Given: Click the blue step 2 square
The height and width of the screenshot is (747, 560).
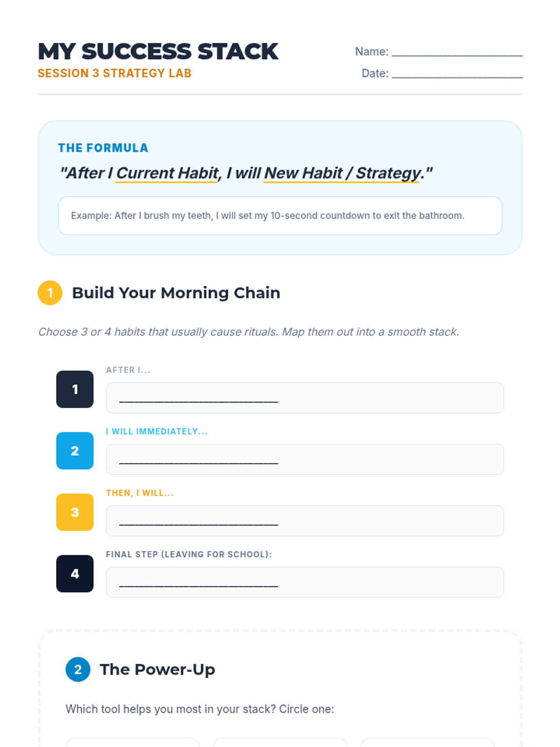Looking at the screenshot, I should 75,451.
